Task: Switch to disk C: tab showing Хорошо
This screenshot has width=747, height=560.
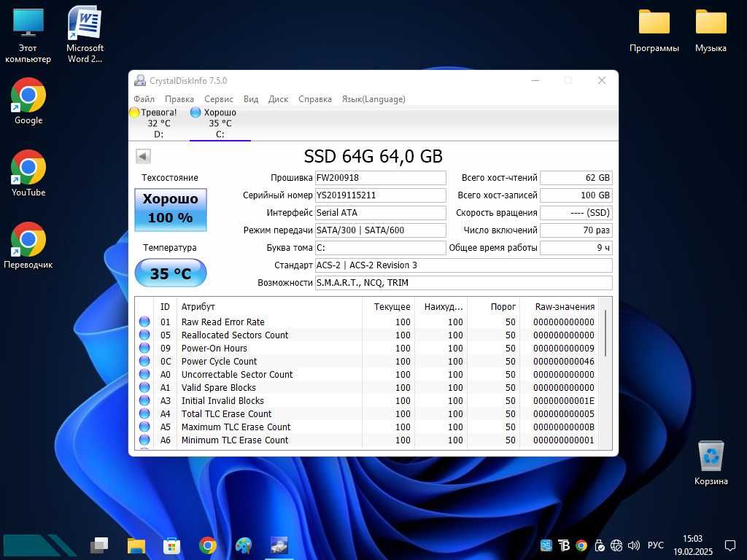Action: coord(220,123)
